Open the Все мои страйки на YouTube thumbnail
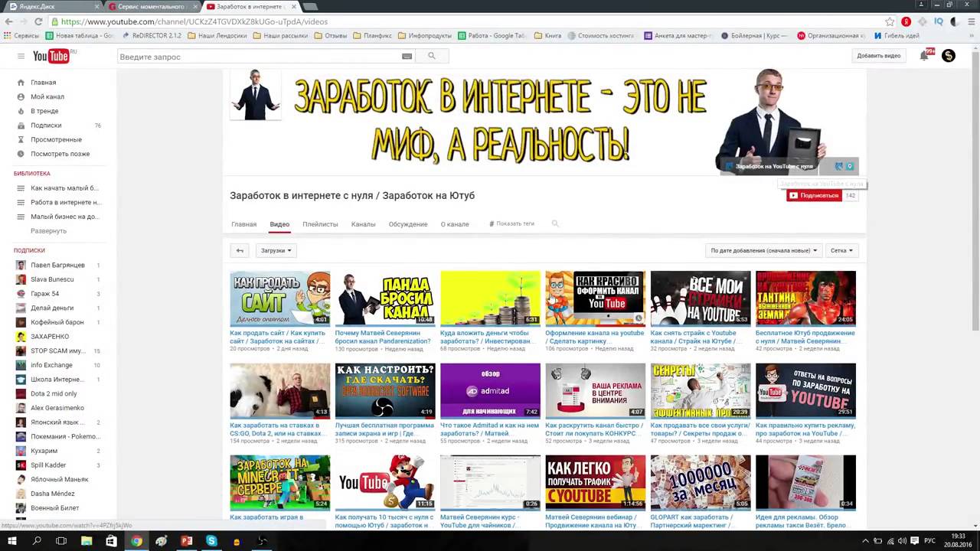This screenshot has width=980, height=551. click(x=701, y=298)
